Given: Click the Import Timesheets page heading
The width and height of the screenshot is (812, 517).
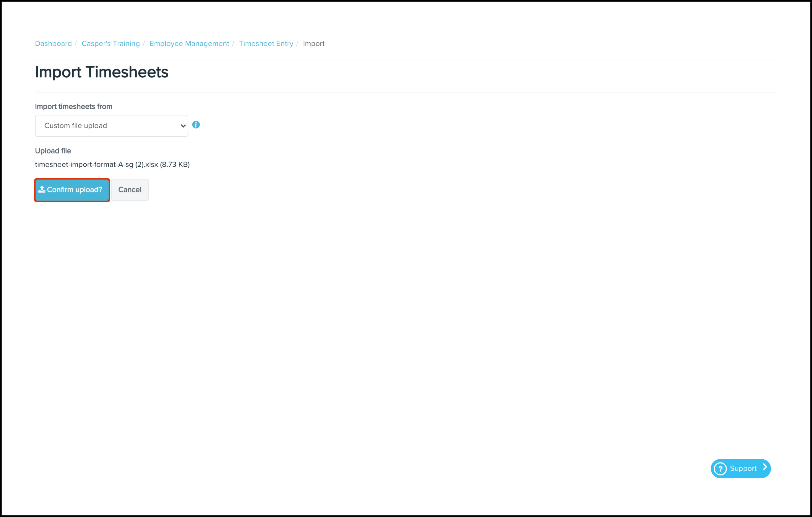Looking at the screenshot, I should 101,72.
